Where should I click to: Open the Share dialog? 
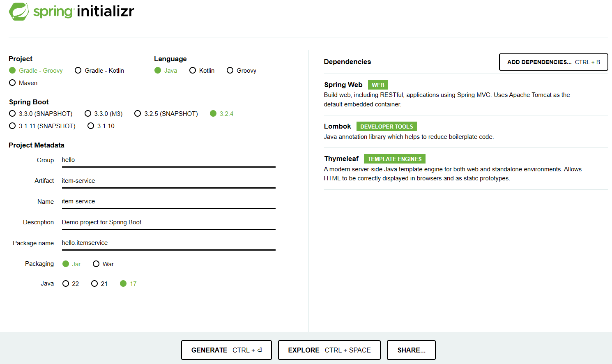411,350
